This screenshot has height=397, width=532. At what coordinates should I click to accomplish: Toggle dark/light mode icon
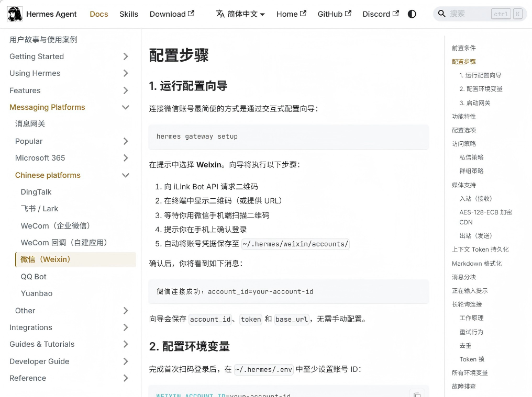(412, 14)
